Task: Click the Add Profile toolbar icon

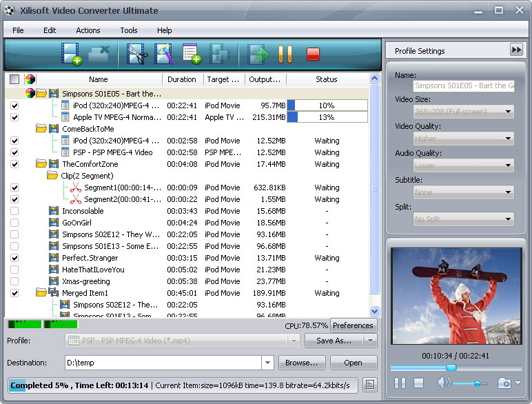Action: (x=191, y=54)
